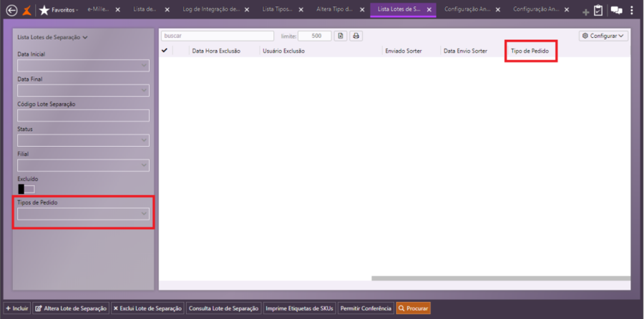Export list with the spreadsheet icon
Image resolution: width=644 pixels, height=319 pixels.
pyautogui.click(x=341, y=36)
